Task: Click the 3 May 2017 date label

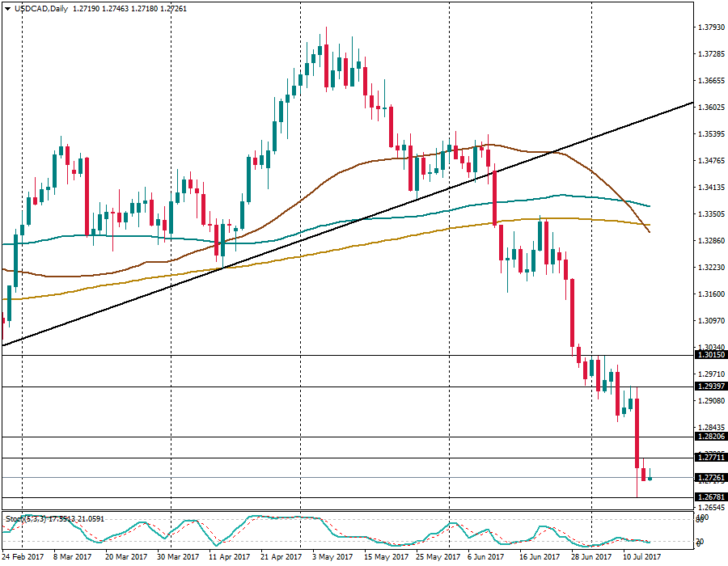Action: click(333, 557)
